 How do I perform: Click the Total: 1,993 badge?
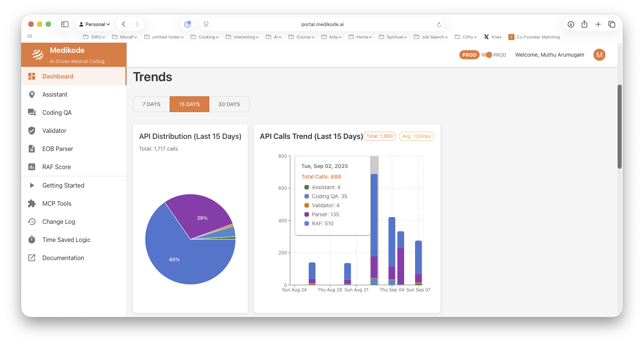coord(379,136)
